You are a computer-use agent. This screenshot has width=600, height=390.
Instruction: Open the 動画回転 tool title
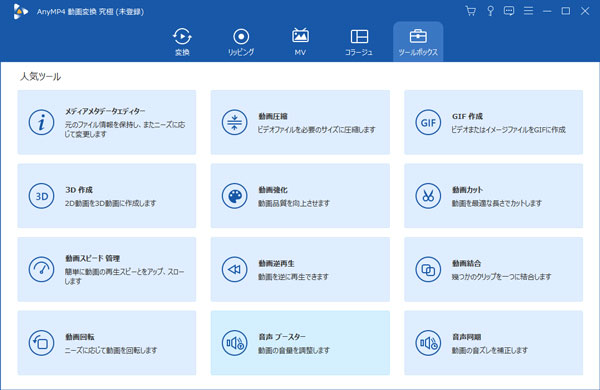(80, 337)
